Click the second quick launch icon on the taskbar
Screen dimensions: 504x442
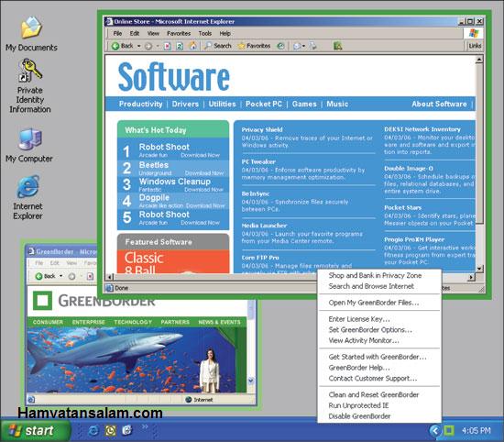111,430
